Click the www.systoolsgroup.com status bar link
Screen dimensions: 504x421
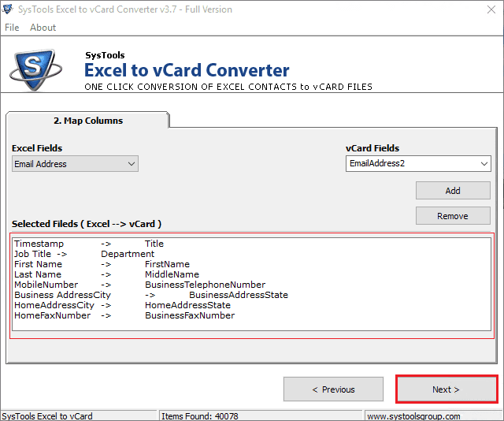pos(413,416)
